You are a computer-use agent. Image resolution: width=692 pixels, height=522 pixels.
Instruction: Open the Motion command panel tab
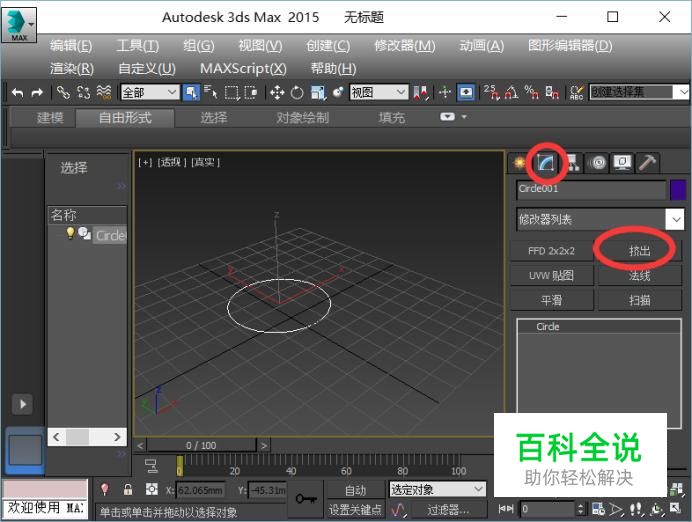pyautogui.click(x=598, y=163)
